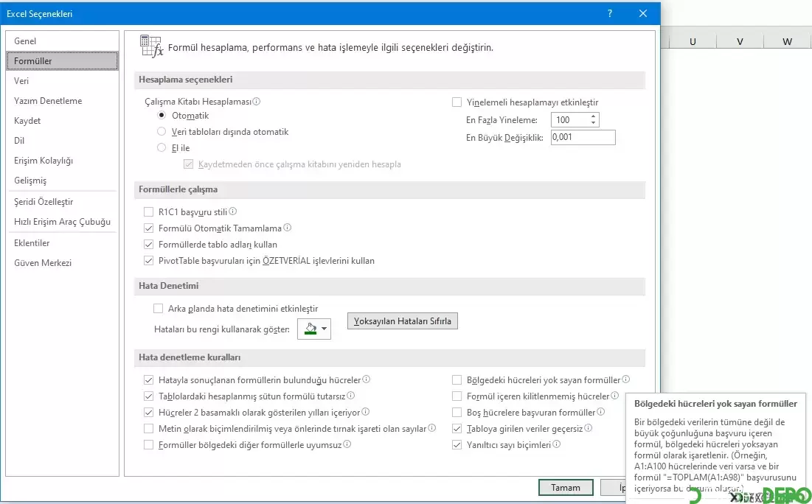Click En Fazla Yineleme value field
This screenshot has width=812, height=504.
click(x=569, y=119)
